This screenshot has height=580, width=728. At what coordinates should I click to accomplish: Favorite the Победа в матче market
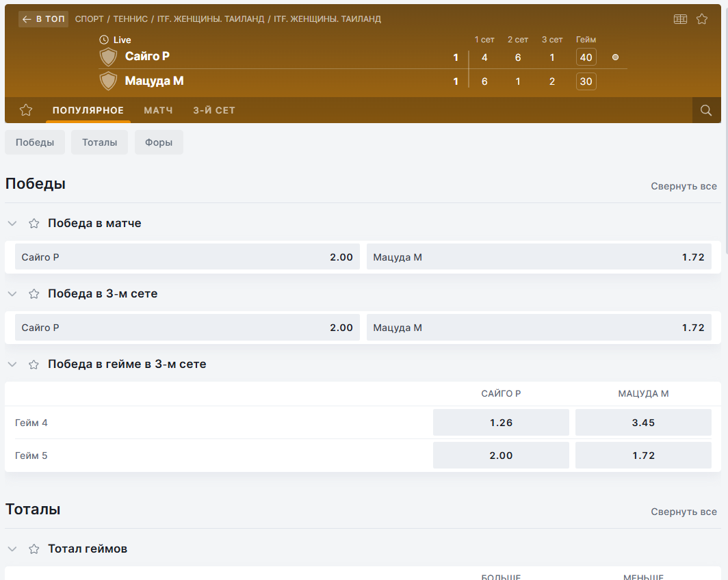coord(34,224)
